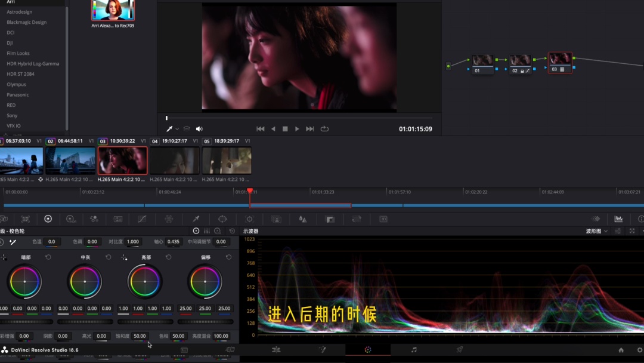
Task: Pick black point for the Lift wheel
Action: tap(4, 257)
